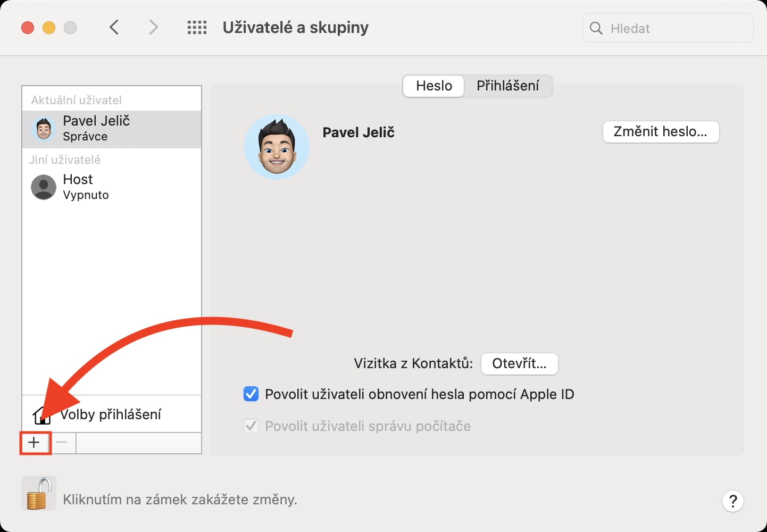Click the Otevřít button for Contacts card
The image size is (767, 532).
519,364
